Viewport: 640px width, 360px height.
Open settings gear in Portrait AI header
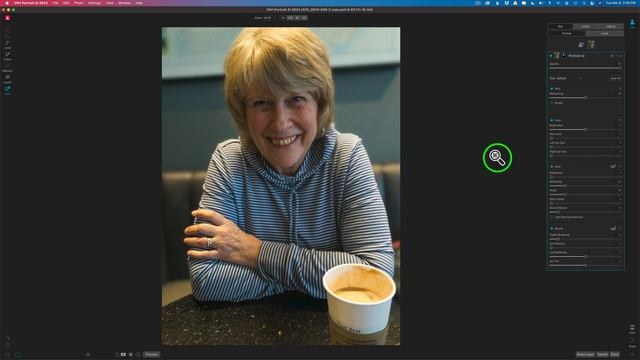[612, 56]
